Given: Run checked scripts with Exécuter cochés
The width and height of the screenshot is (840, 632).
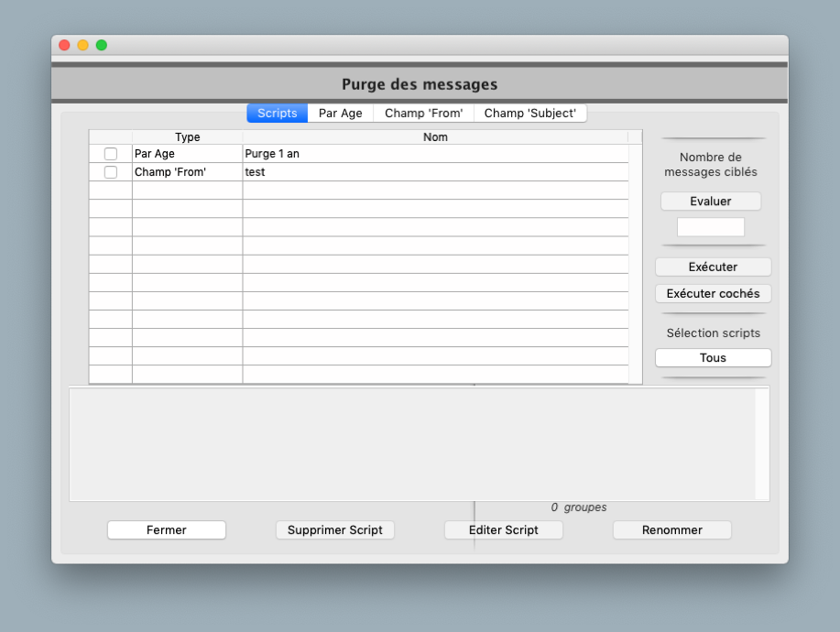Looking at the screenshot, I should coord(713,294).
